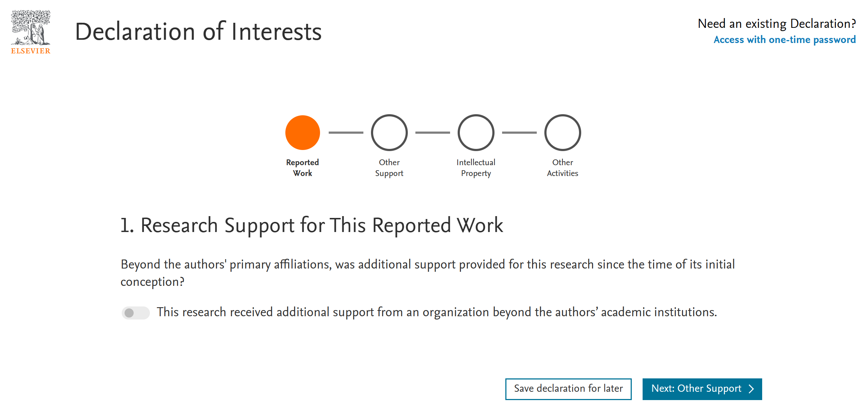
Task: Click the Elsevier tree logo
Action: click(31, 28)
